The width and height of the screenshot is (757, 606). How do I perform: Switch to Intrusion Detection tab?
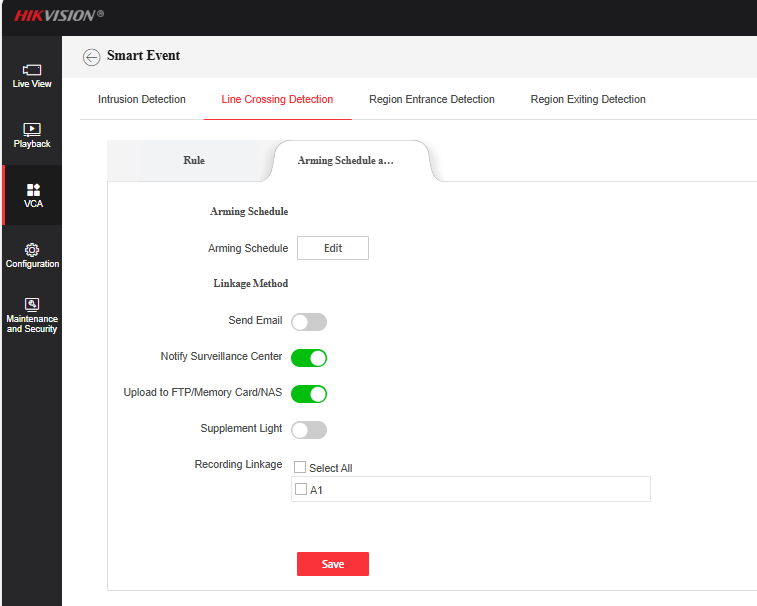(142, 100)
